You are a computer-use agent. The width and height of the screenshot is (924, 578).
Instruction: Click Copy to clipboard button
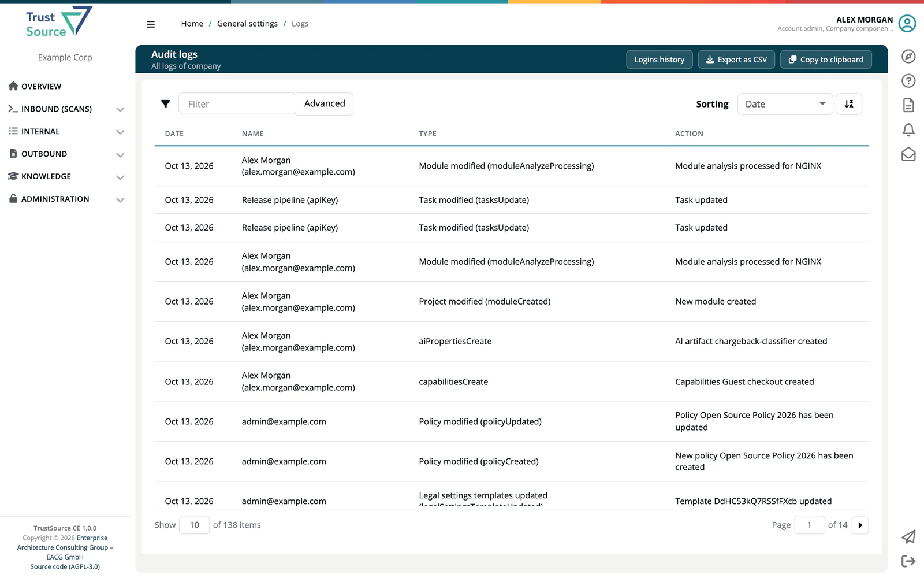tap(826, 60)
